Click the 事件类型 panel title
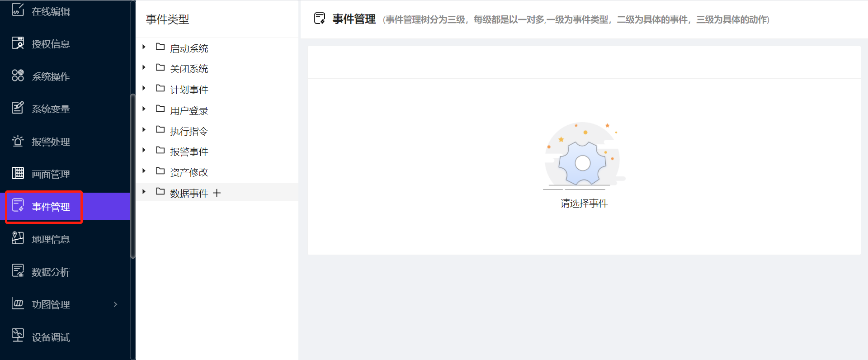Screen dimensions: 868x360 (167, 19)
